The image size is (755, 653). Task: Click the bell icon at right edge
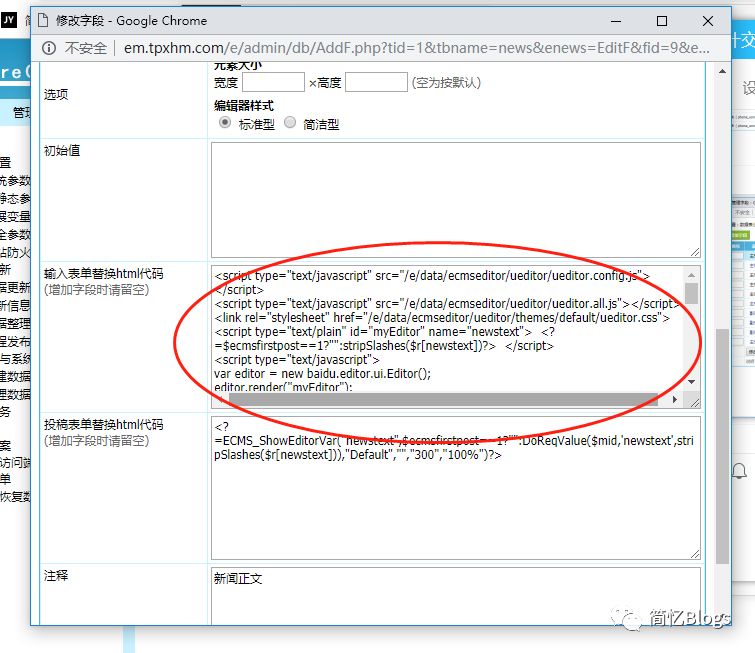[x=741, y=469]
